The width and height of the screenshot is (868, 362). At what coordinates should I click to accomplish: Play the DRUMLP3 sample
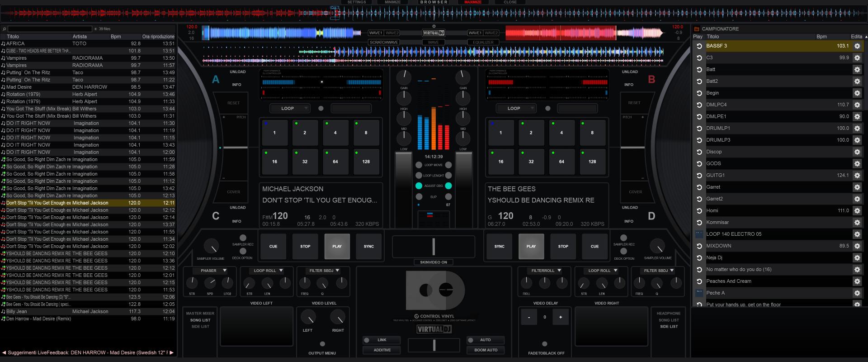click(x=699, y=140)
